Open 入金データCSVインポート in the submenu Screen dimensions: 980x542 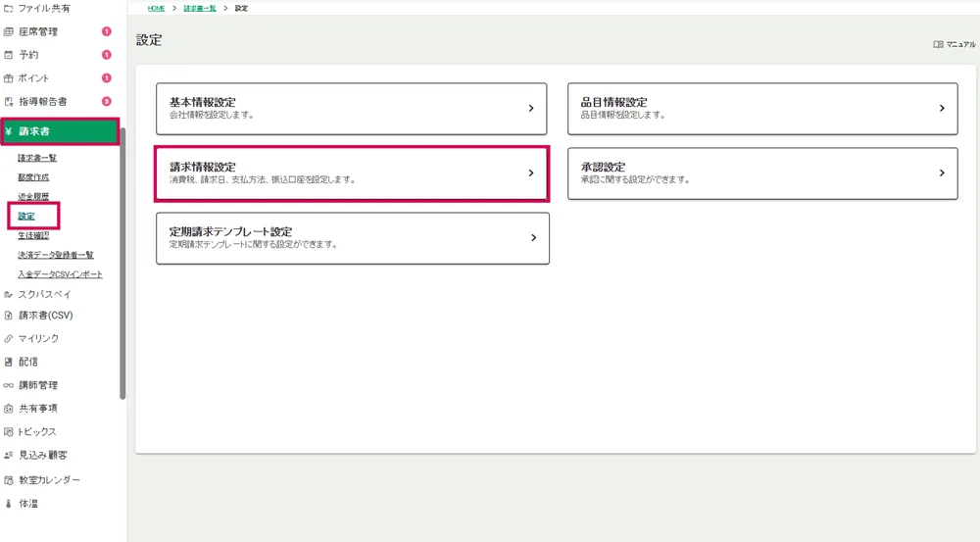[60, 274]
